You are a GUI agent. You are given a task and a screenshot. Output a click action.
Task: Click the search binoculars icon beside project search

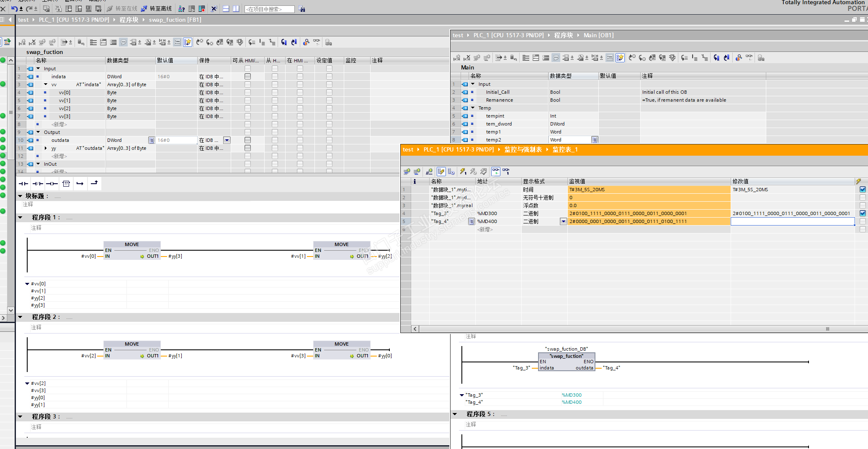pyautogui.click(x=302, y=9)
